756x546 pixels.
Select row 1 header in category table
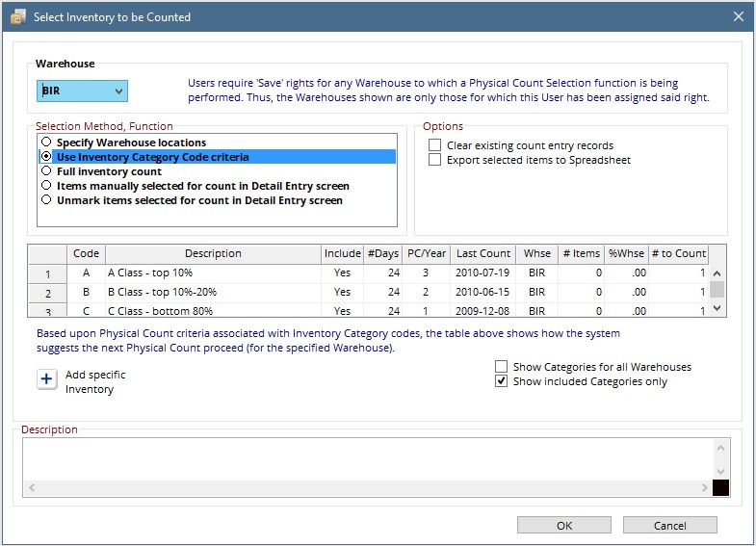pos(47,273)
